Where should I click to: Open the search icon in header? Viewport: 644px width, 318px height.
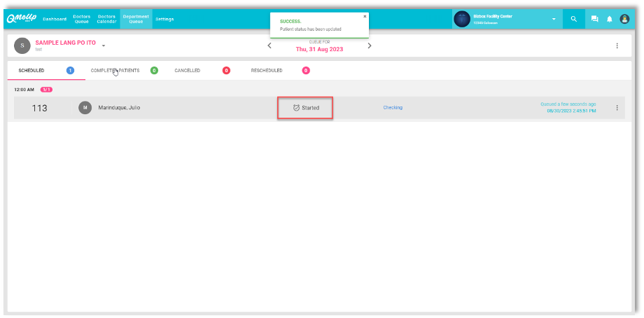point(574,19)
